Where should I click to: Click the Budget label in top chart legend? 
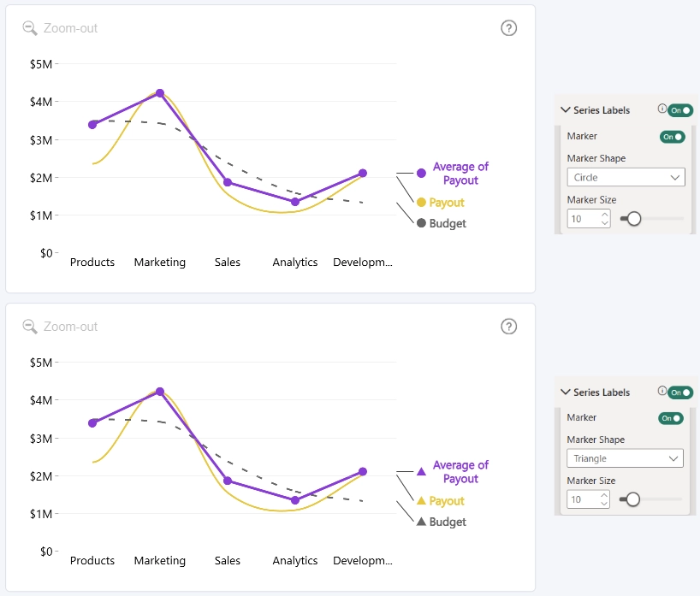[x=448, y=223]
